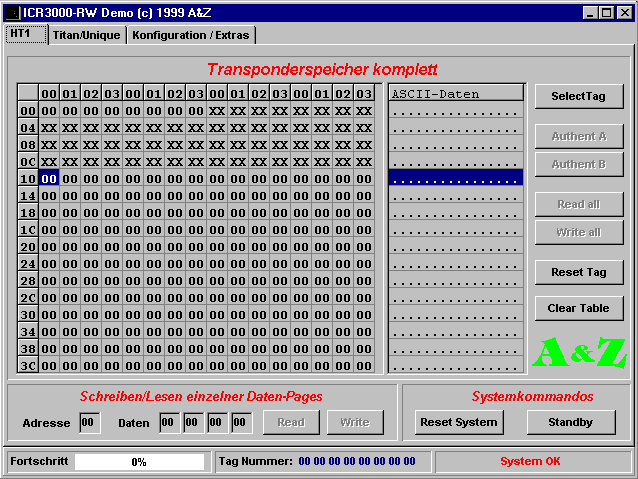Select row header 24 in memory table
The image size is (638, 479).
pos(28,264)
